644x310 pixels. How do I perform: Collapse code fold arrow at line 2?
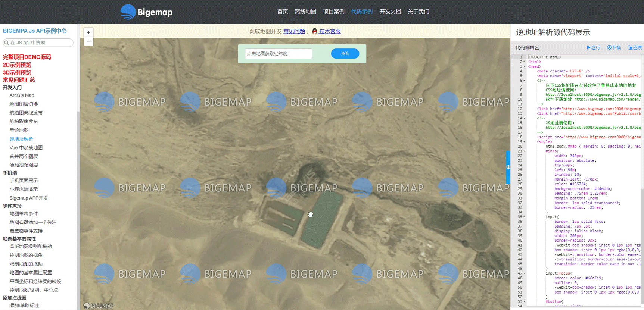524,62
